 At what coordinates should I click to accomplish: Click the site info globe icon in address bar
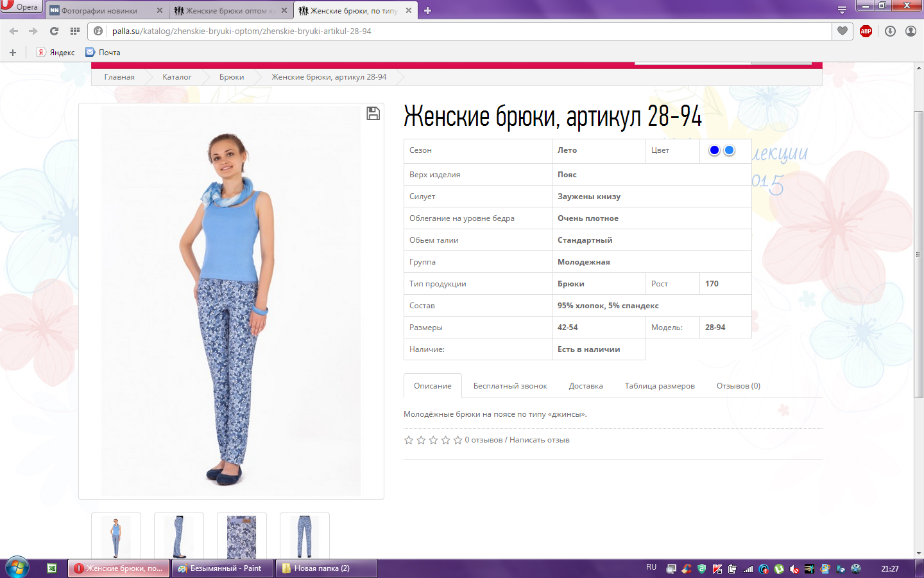[x=98, y=31]
